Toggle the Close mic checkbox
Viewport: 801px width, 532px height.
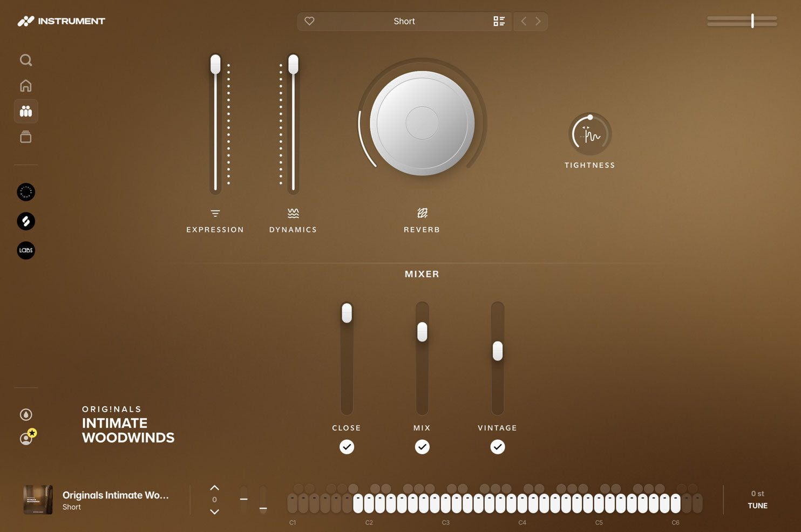[347, 447]
